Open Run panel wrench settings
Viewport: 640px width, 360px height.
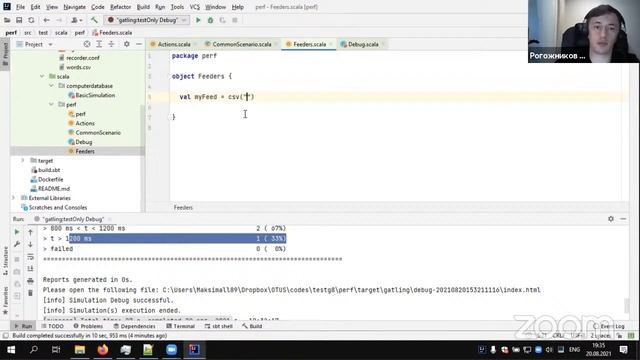pyautogui.click(x=17, y=244)
